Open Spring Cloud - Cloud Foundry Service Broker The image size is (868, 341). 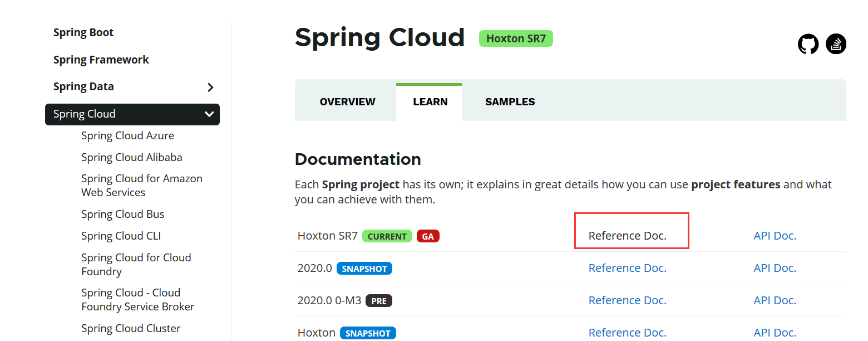pos(138,299)
